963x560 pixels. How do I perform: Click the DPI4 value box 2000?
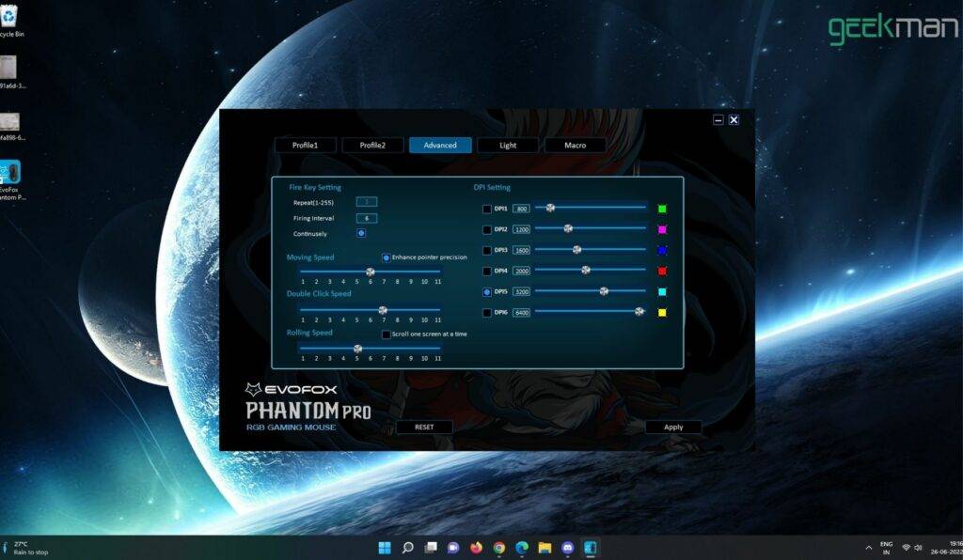tap(521, 272)
